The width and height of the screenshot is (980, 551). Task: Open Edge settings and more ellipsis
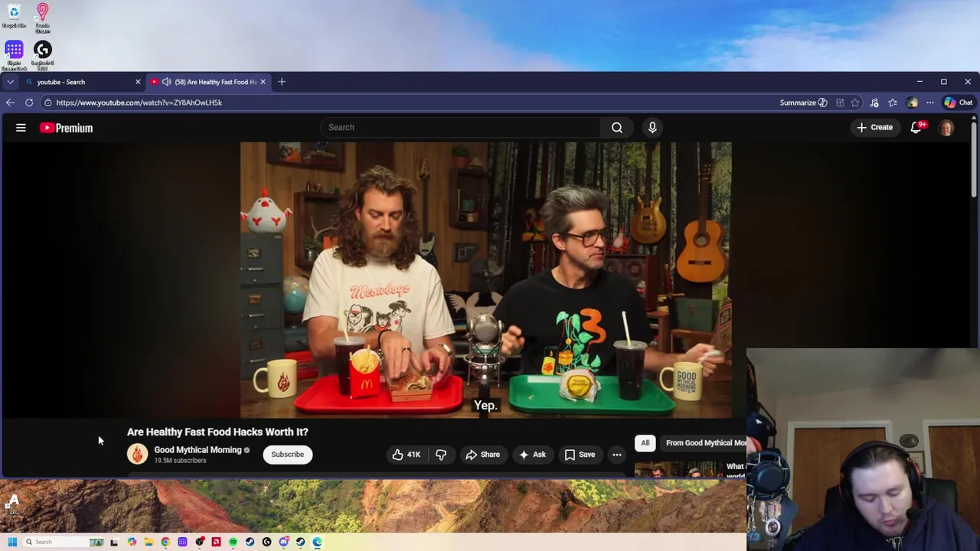tap(930, 103)
